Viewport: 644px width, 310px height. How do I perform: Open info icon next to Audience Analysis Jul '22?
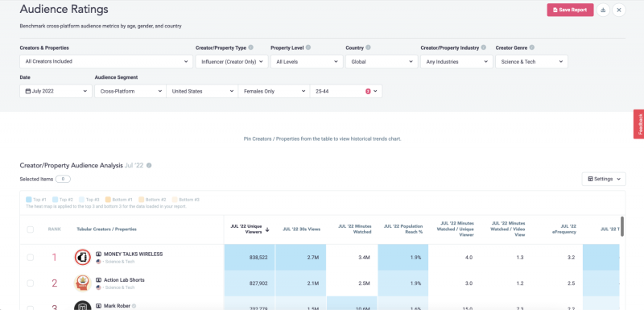pyautogui.click(x=149, y=166)
